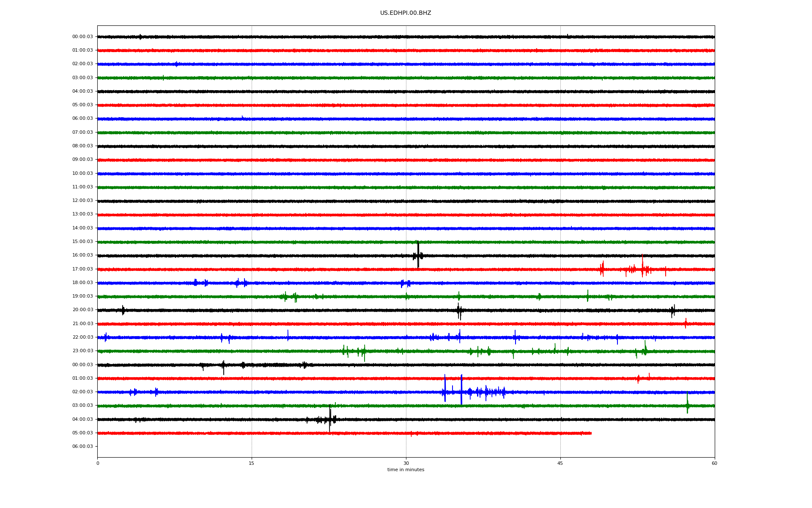Select the 23:00:03 trace time label
Image resolution: width=812 pixels, height=508 pixels.
tap(82, 351)
